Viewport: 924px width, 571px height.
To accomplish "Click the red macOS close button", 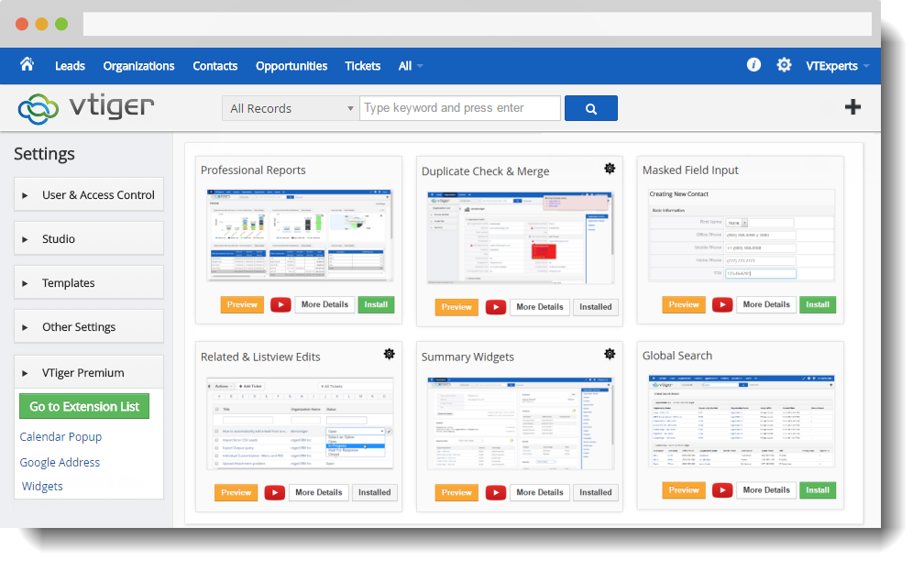I will pos(22,24).
